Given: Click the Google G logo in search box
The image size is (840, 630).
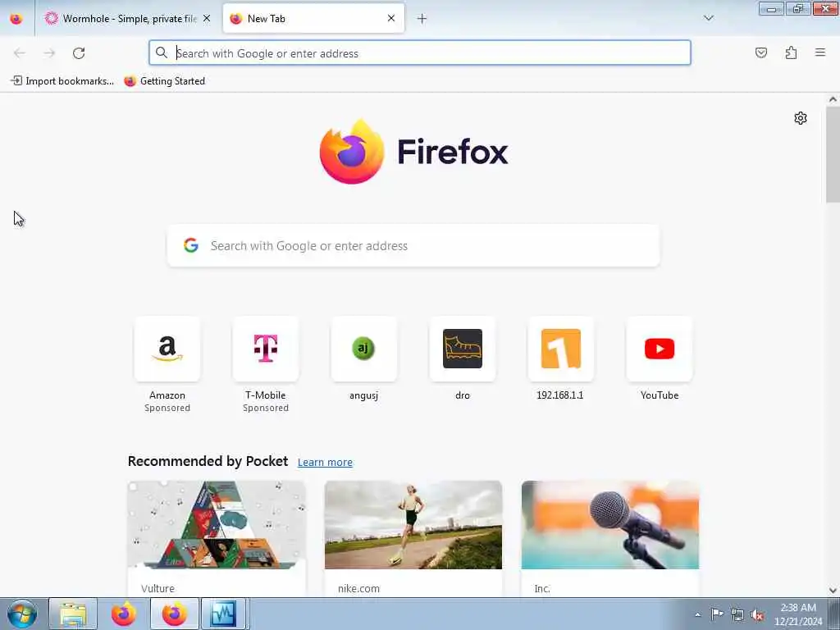Looking at the screenshot, I should [x=191, y=245].
